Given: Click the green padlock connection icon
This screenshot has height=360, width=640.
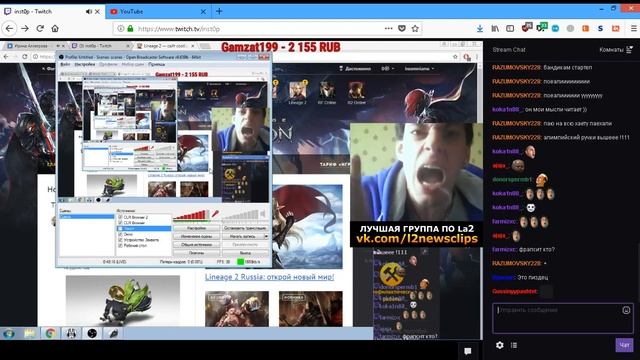Looking at the screenshot, I should [x=130, y=29].
